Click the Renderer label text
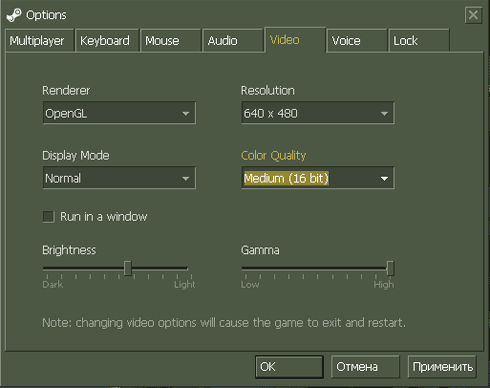 pos(66,91)
